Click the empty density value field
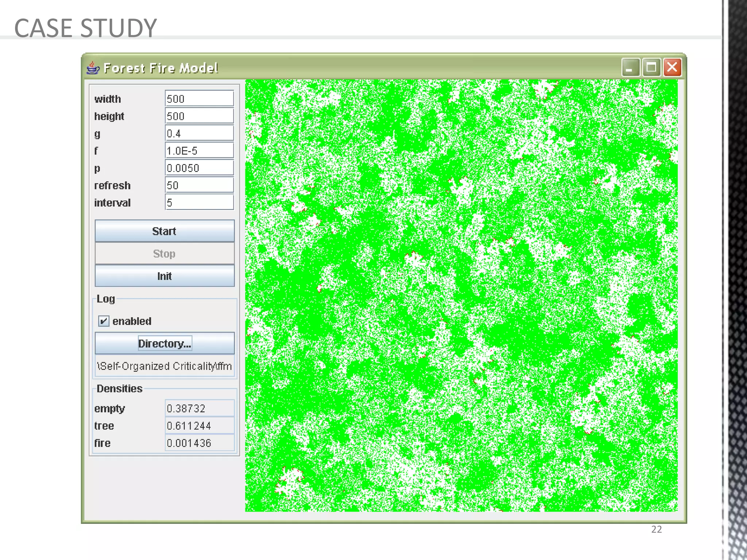This screenshot has width=747, height=560. (199, 408)
